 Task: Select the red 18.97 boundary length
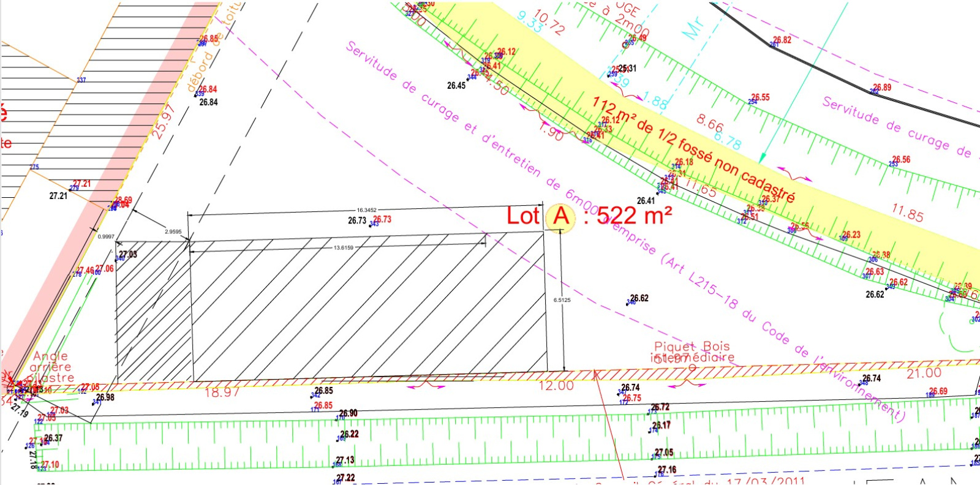222,393
